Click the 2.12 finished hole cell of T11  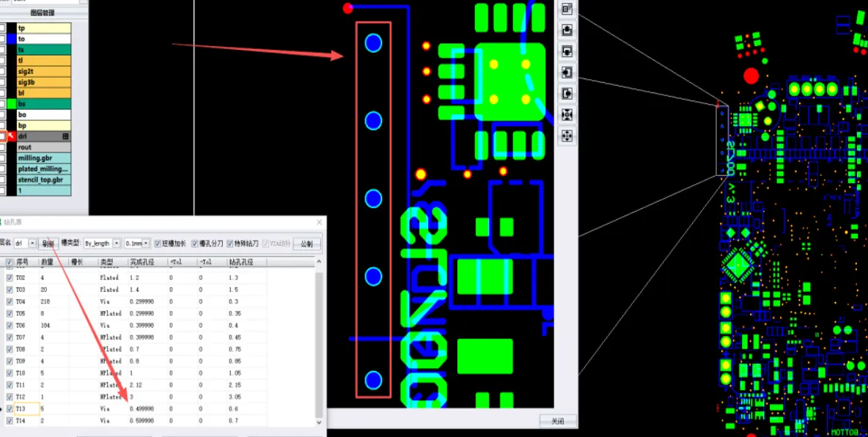pos(134,385)
